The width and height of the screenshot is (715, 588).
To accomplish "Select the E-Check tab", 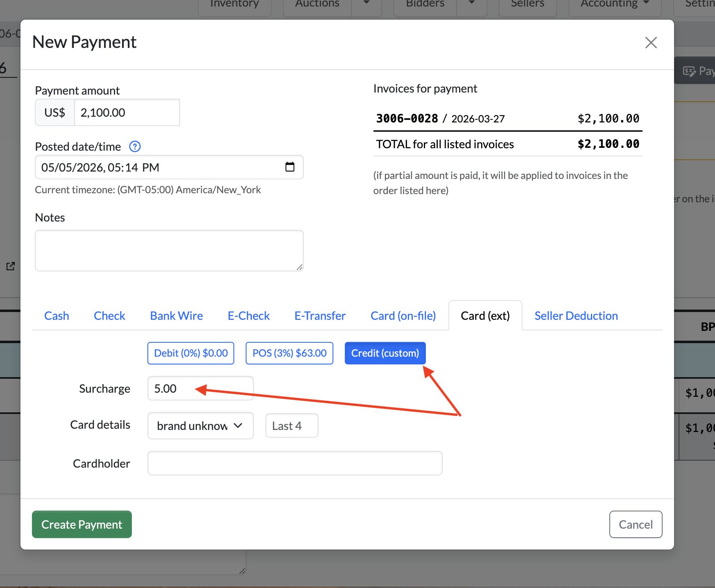I will pyautogui.click(x=249, y=316).
